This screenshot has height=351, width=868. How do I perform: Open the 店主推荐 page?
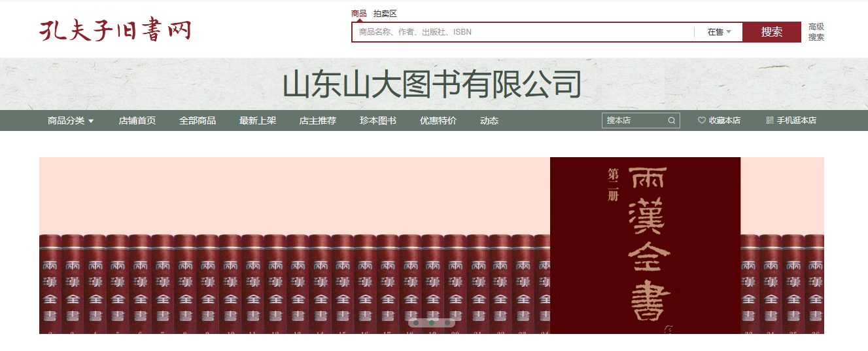(x=318, y=120)
